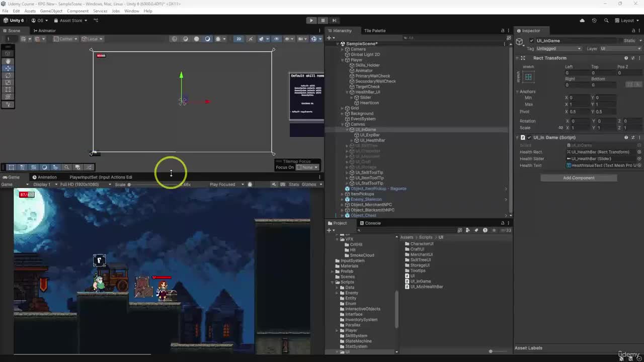Select the Rotate tool in Scene toolbar

point(8,75)
